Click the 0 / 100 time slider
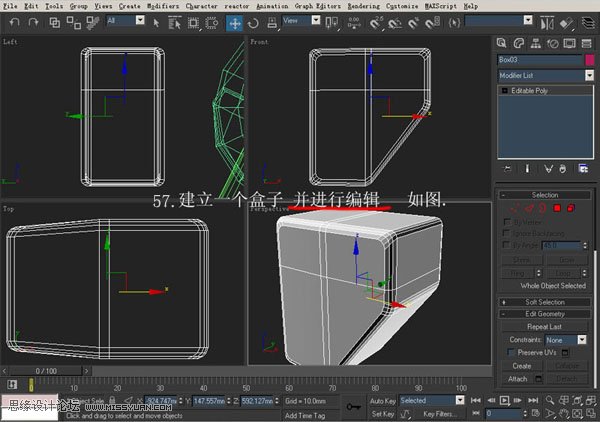 click(46, 371)
